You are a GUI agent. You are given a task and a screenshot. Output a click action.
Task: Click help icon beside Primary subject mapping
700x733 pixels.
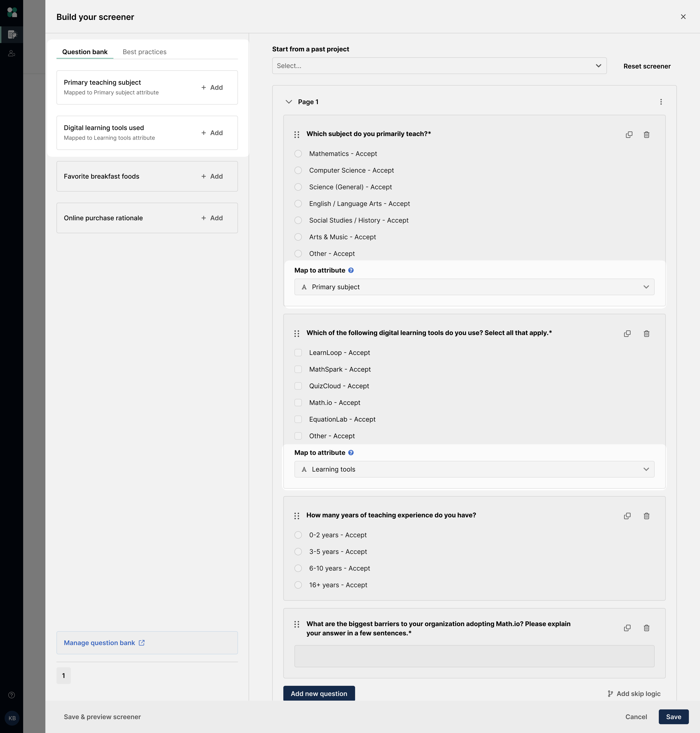point(351,270)
